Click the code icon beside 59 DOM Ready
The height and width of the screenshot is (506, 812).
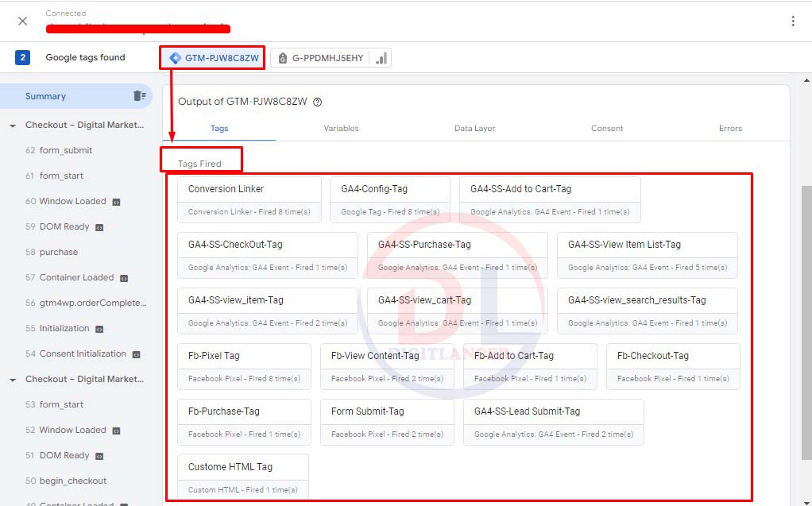pyautogui.click(x=99, y=227)
